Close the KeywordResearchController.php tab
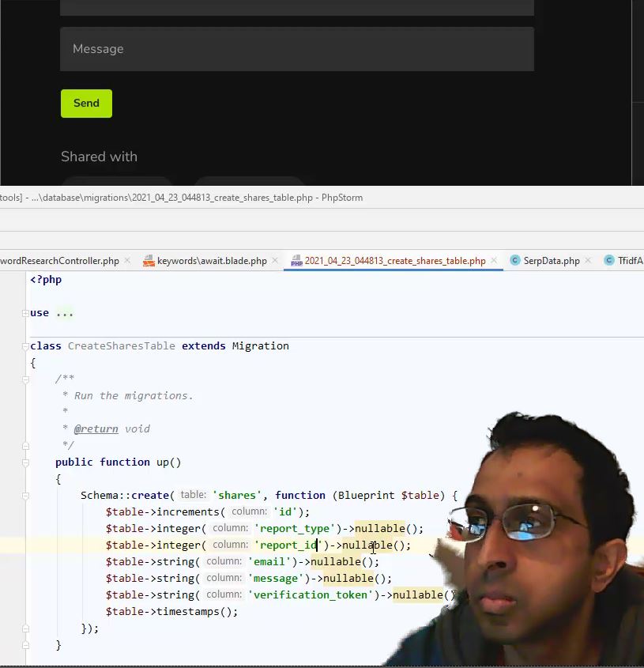Screen dimensions: 644x668 tap(127, 260)
